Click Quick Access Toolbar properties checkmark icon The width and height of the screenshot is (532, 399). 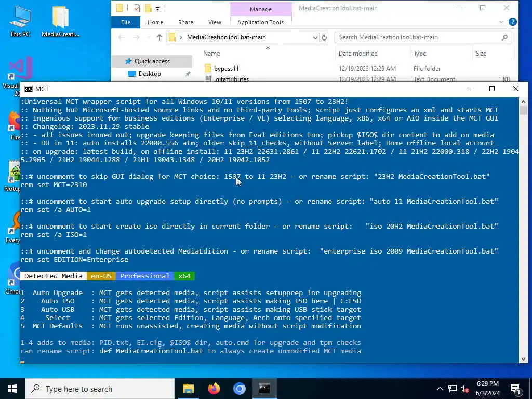point(137,8)
